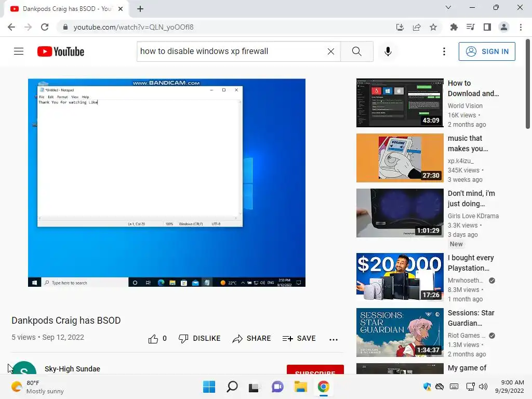Viewport: 532px width, 399px height.
Task: Reload the page with refresh icon
Action: pyautogui.click(x=45, y=27)
